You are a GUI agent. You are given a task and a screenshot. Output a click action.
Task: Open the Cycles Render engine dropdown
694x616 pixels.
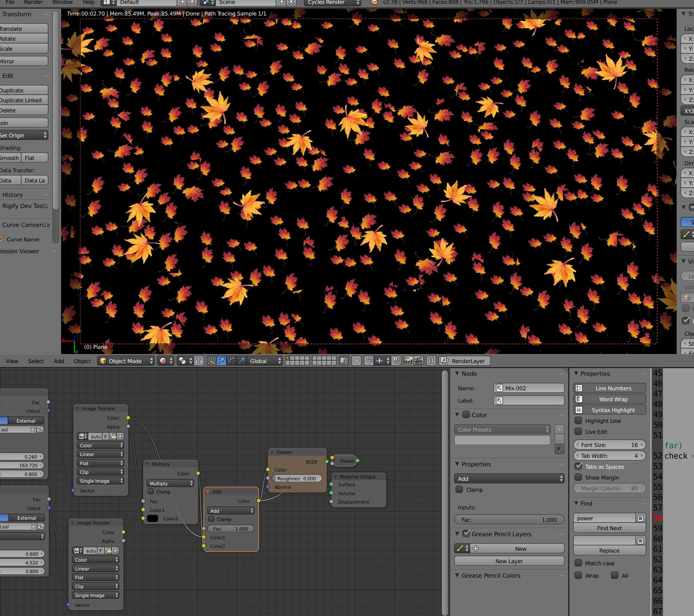pos(333,2)
